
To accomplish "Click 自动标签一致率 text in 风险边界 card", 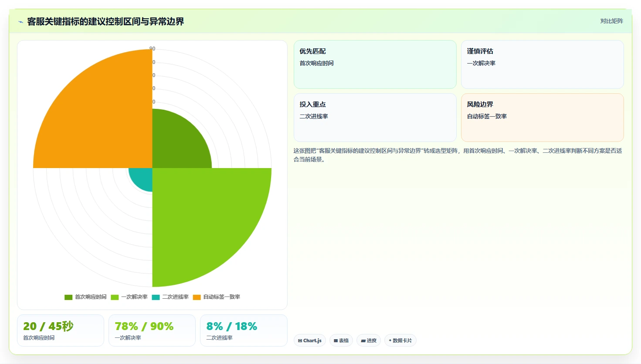I will pyautogui.click(x=487, y=116).
